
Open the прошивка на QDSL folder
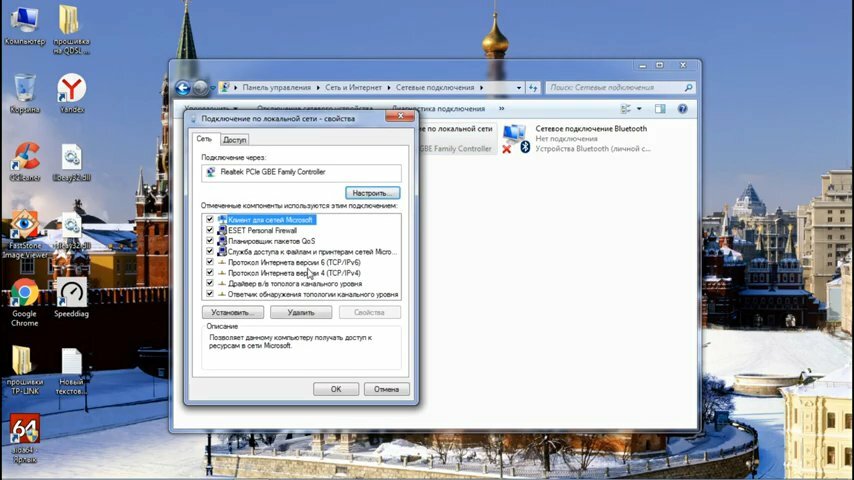point(71,30)
